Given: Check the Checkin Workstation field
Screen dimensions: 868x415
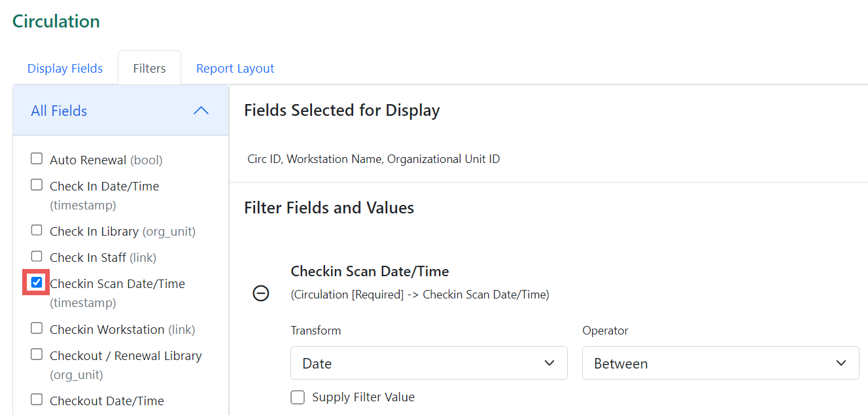Looking at the screenshot, I should pos(36,328).
